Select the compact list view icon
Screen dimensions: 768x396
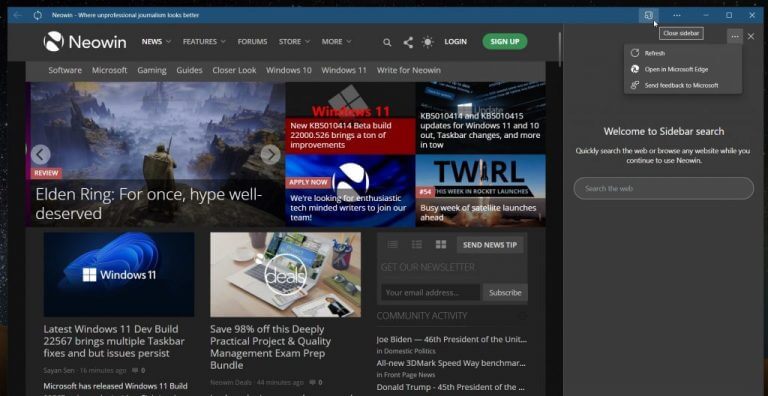392,245
